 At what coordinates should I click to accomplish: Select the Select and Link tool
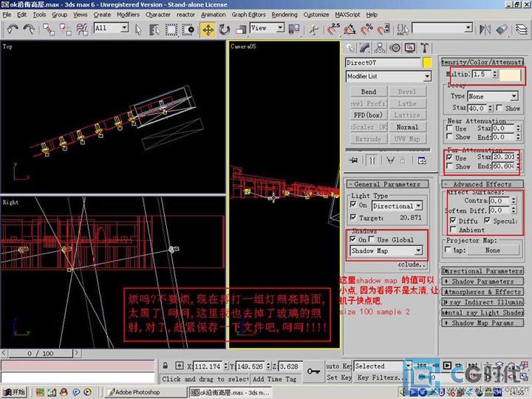(x=49, y=30)
